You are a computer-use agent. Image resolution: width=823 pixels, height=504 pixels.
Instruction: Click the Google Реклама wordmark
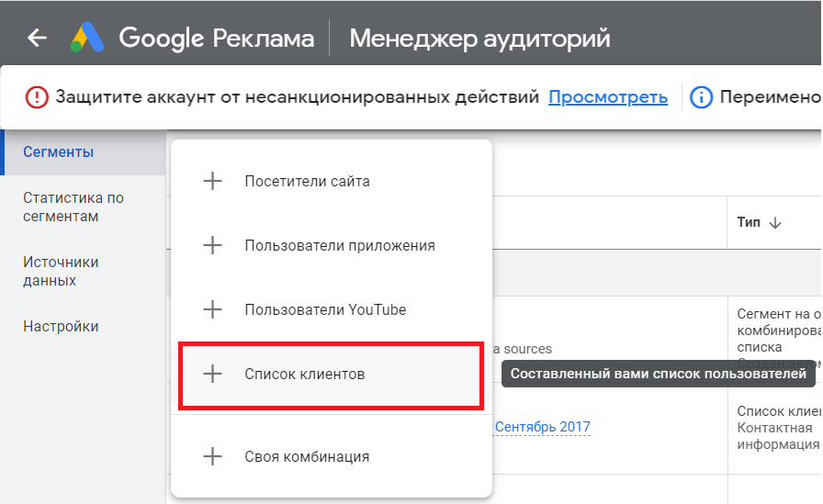point(217,38)
